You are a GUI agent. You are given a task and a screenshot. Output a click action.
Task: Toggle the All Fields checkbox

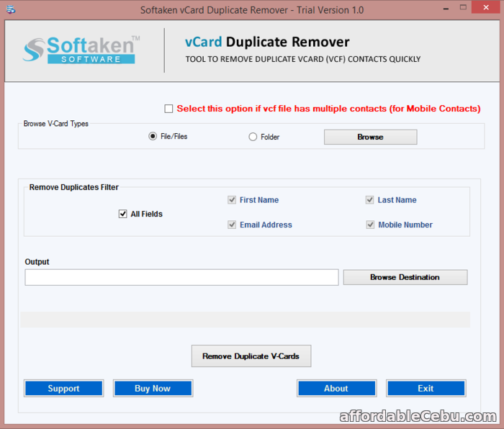tap(123, 214)
